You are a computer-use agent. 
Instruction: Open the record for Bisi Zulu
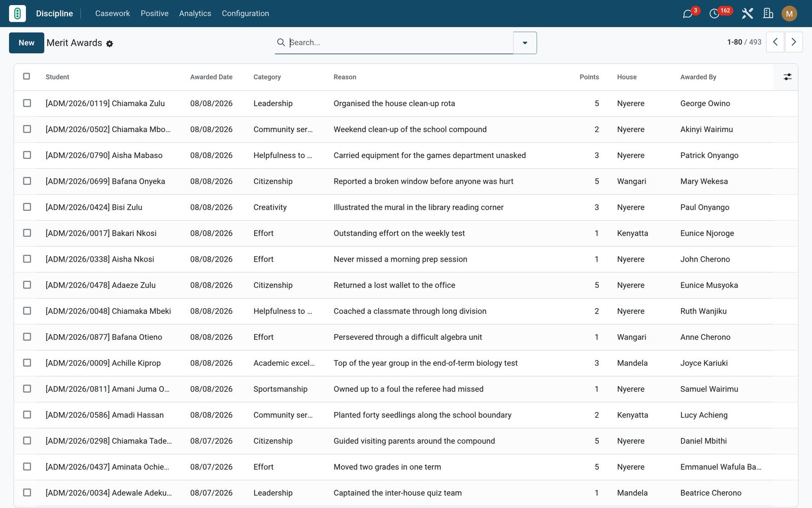(94, 207)
